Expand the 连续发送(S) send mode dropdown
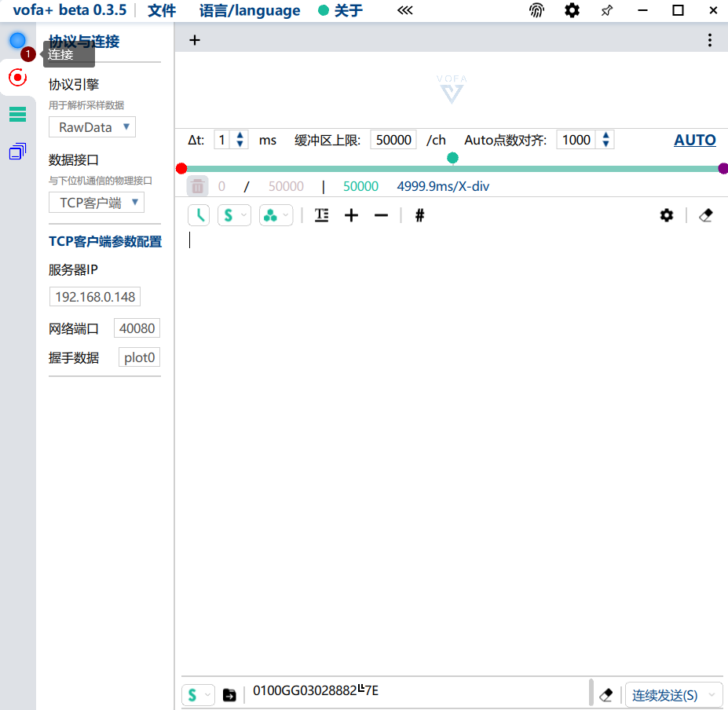Viewport: 728px width, 710px height. (674, 695)
